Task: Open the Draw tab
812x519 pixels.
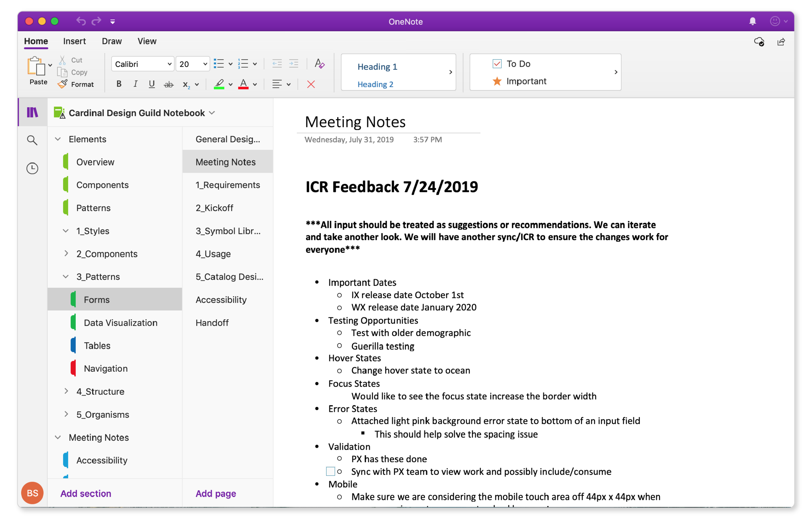Action: click(112, 41)
